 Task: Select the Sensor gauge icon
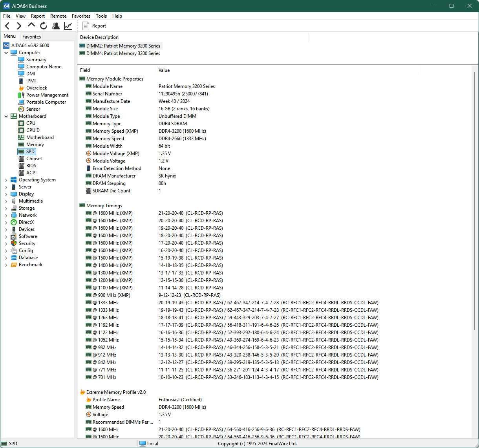tap(21, 109)
